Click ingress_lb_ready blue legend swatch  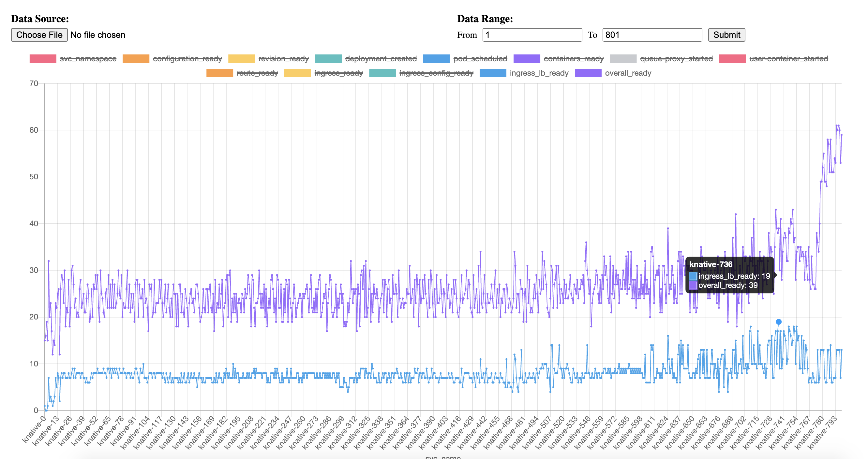(x=493, y=73)
